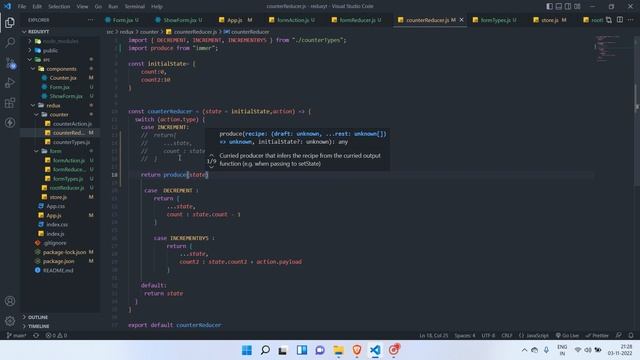Collapse the REDUXYT root folder section
The width and height of the screenshot is (640, 360).
(x=60, y=31)
